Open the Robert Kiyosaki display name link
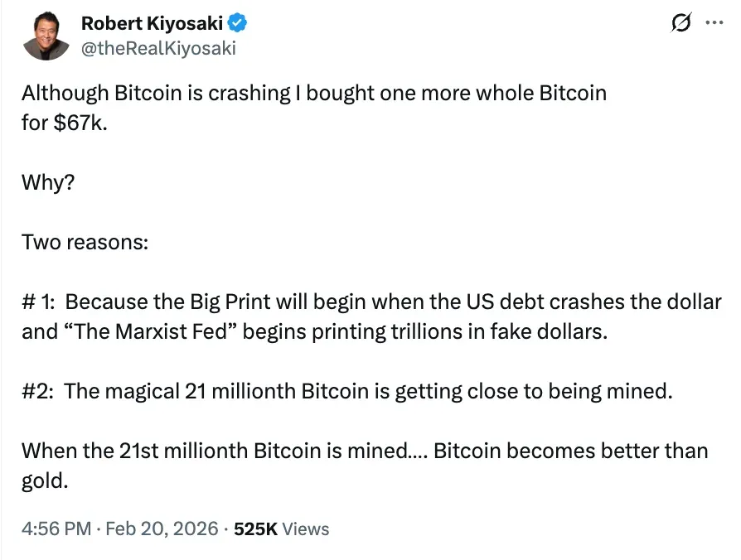This screenshot has height=560, width=741. [x=151, y=24]
